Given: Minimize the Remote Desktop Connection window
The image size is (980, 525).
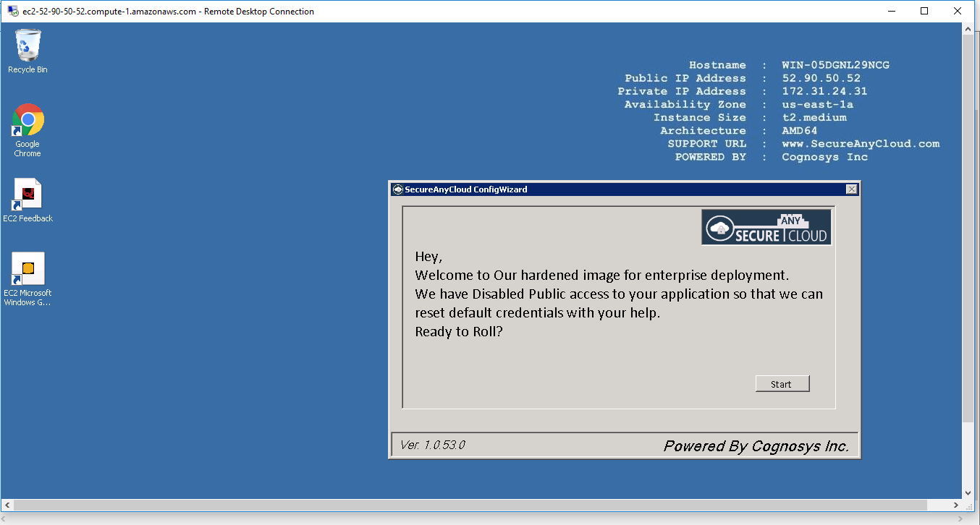Looking at the screenshot, I should coord(890,12).
